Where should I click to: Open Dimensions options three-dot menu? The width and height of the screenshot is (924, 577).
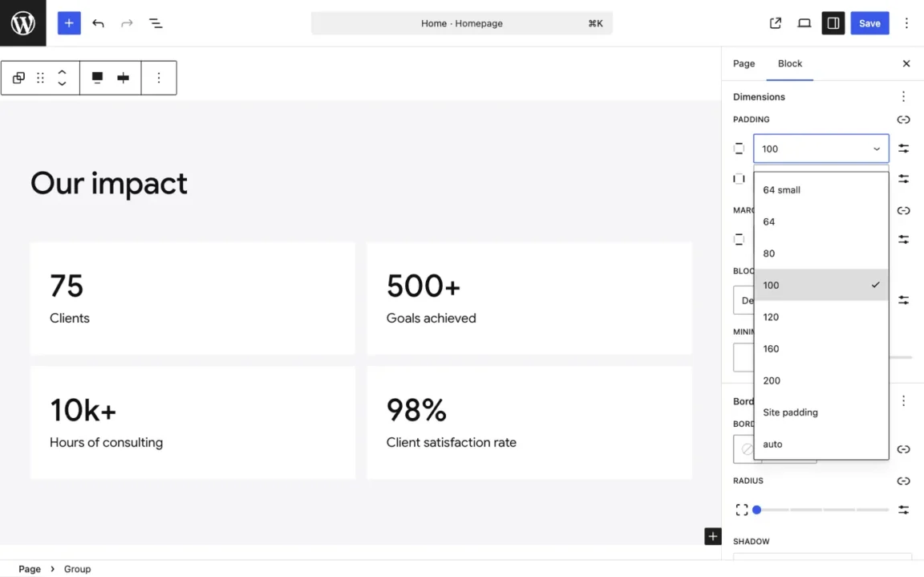click(x=903, y=96)
